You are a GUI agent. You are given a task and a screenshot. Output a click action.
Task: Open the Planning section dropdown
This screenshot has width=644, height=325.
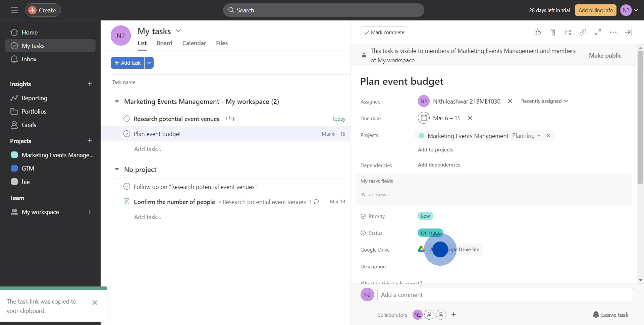(x=527, y=136)
